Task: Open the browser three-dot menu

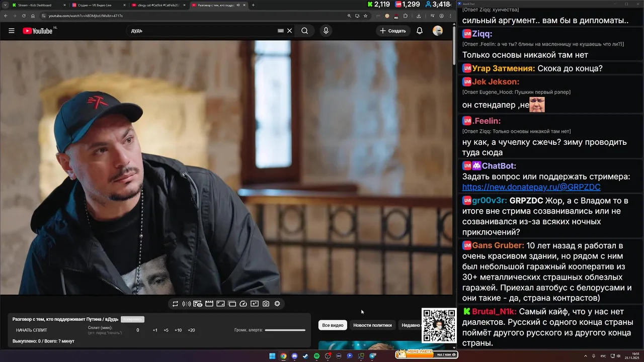Action: click(x=450, y=16)
